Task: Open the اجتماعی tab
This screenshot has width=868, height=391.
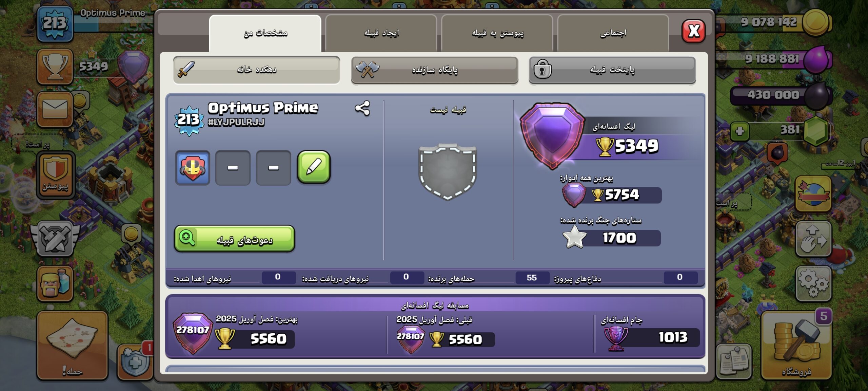Action: tap(613, 33)
